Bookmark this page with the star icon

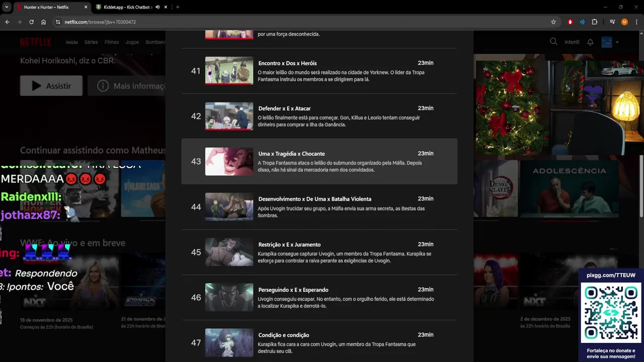[x=553, y=22]
